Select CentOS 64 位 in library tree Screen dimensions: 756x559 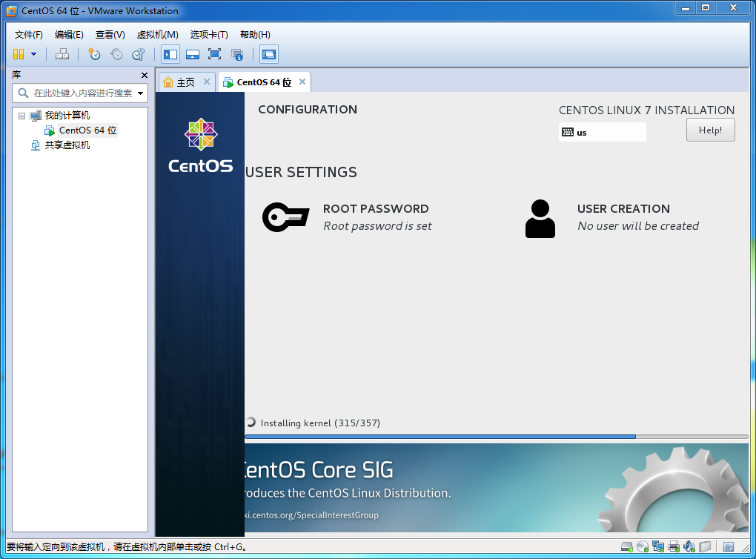tap(87, 130)
